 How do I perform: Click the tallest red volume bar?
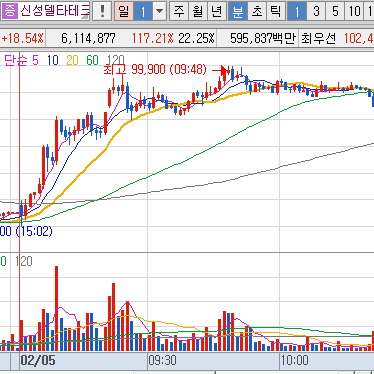coord(56,308)
